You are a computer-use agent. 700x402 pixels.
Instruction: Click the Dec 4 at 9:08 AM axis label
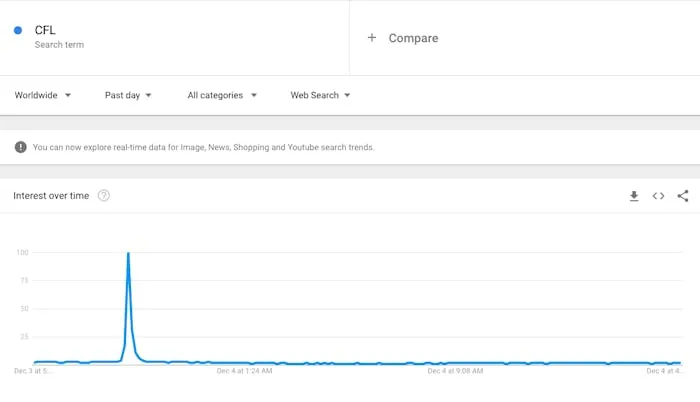click(x=455, y=371)
